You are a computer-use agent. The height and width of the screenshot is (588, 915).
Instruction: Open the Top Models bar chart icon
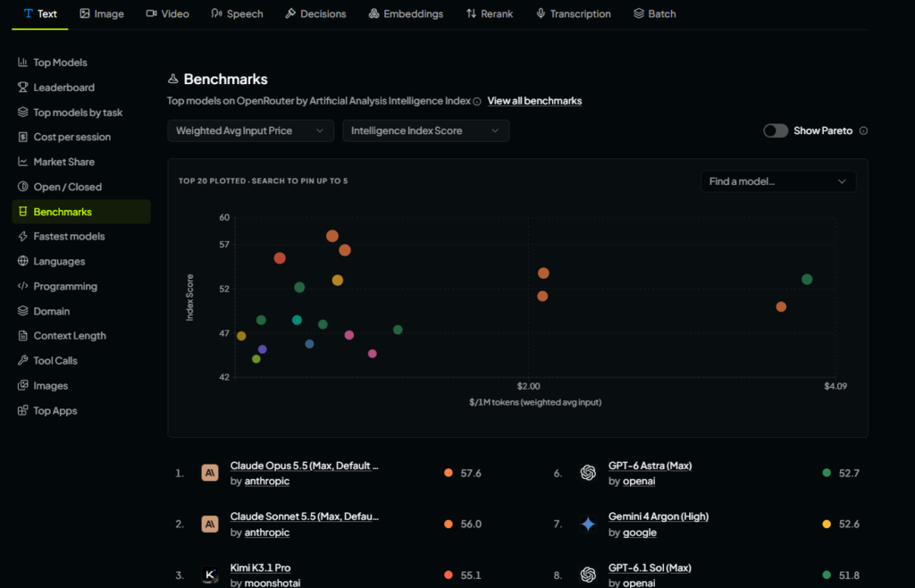coord(22,62)
